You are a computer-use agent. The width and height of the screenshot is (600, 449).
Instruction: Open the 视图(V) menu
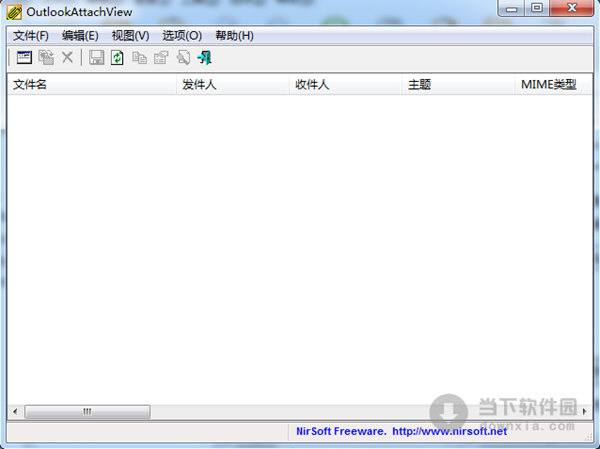[130, 36]
